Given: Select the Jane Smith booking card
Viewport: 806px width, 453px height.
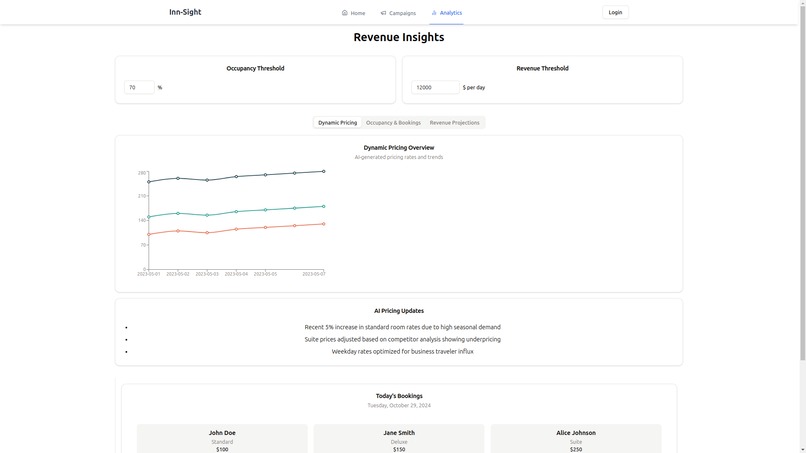Looking at the screenshot, I should coord(399,439).
